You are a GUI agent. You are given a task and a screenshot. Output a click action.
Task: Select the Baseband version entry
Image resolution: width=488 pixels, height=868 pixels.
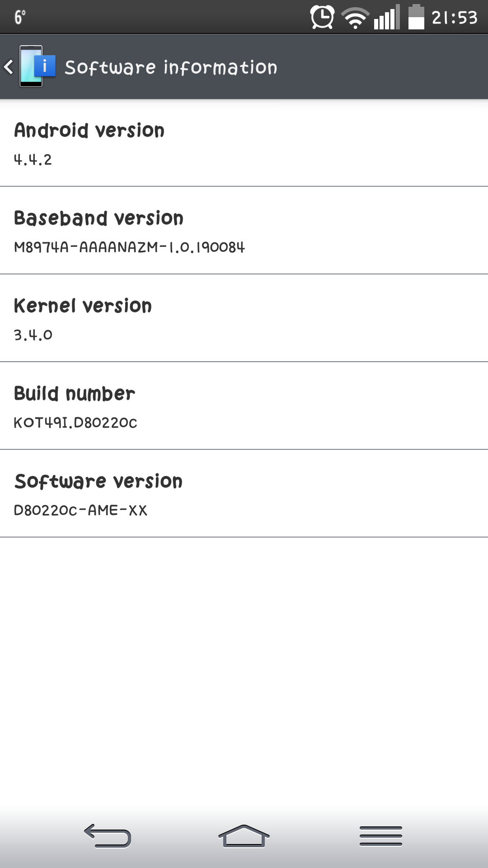(x=244, y=230)
